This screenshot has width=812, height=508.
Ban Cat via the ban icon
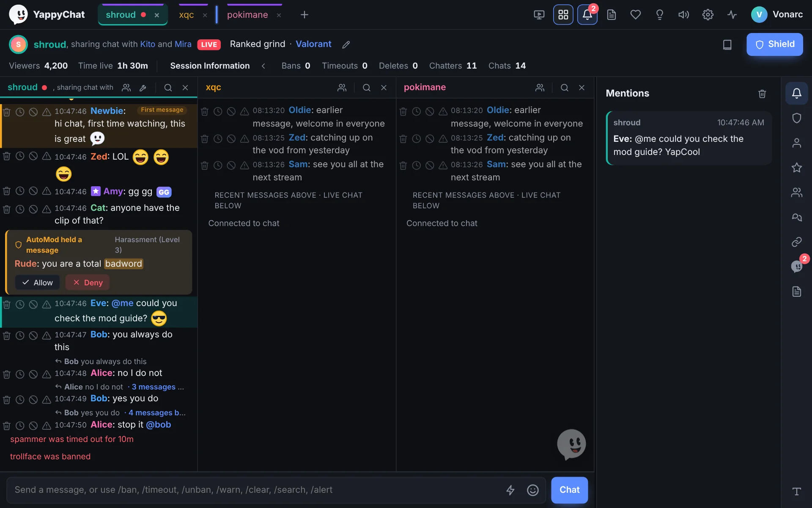[33, 209]
